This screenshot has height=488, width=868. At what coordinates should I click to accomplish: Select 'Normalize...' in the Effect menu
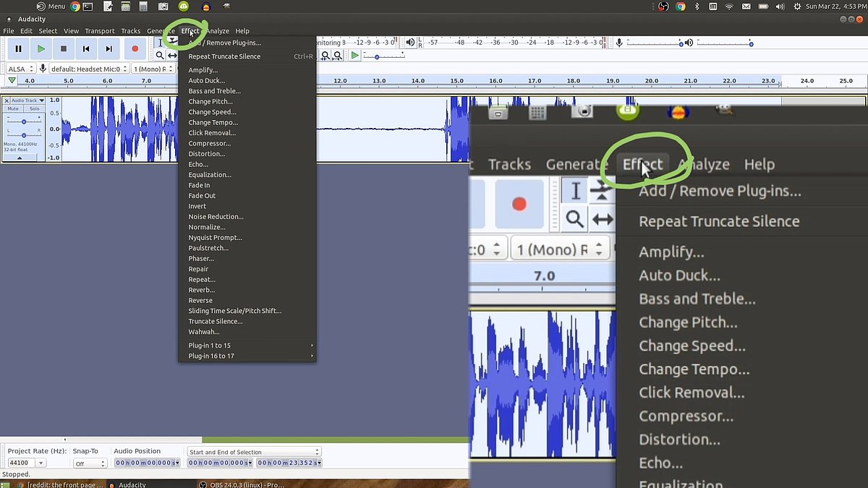click(247, 227)
